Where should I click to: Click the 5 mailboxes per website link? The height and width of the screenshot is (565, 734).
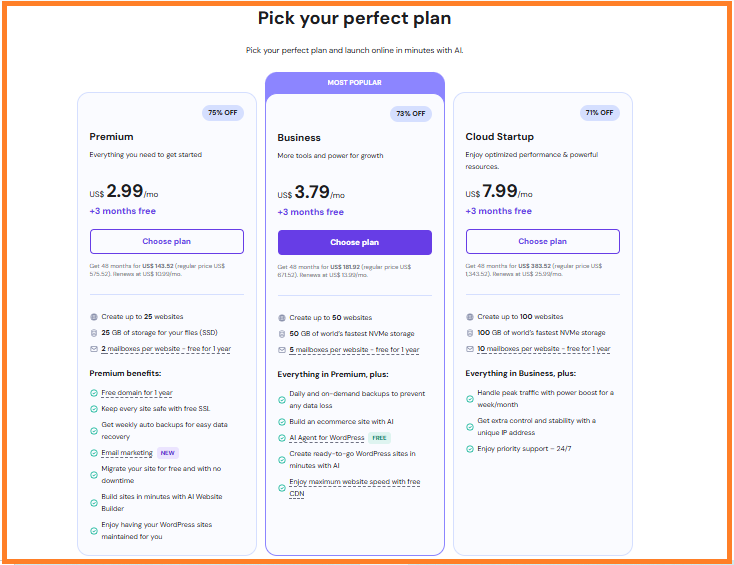click(354, 350)
